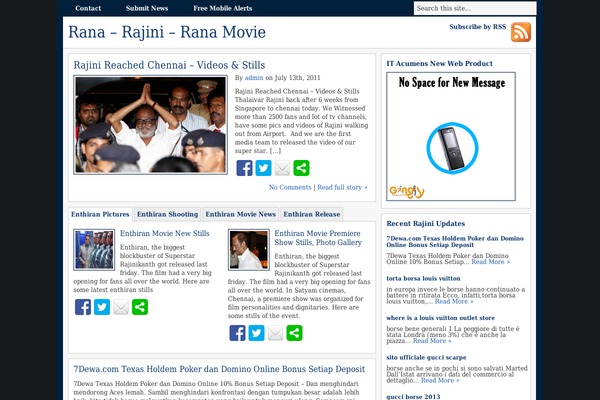The width and height of the screenshot is (600, 400).
Task: Open the No Comments link
Action: 290,187
